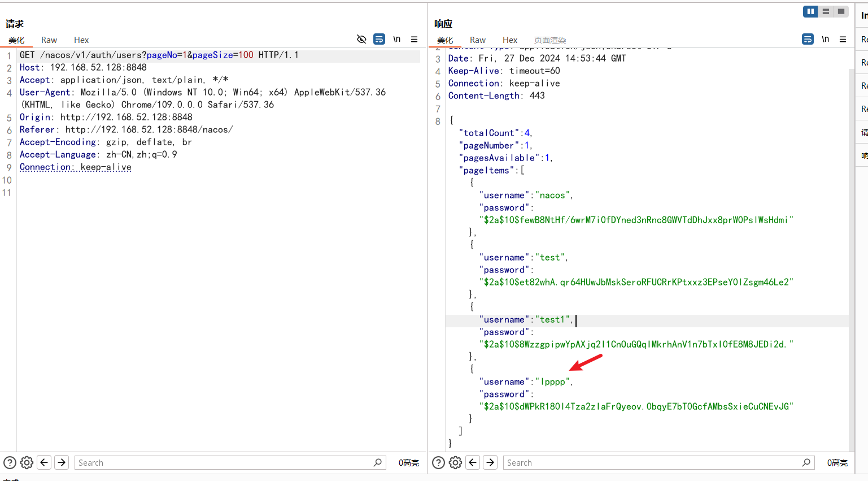Click the "pageNumber":1 line
Viewport: 868px width, 481px height.
[x=496, y=145]
